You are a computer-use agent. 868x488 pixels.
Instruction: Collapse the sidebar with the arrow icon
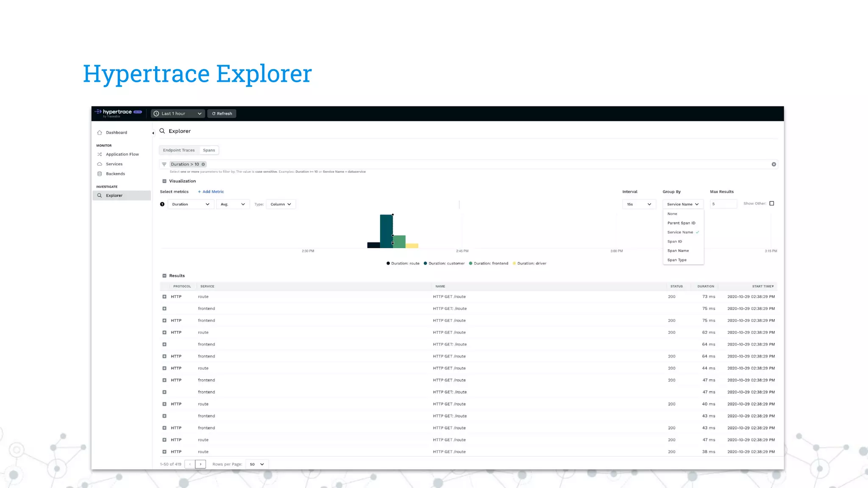153,133
